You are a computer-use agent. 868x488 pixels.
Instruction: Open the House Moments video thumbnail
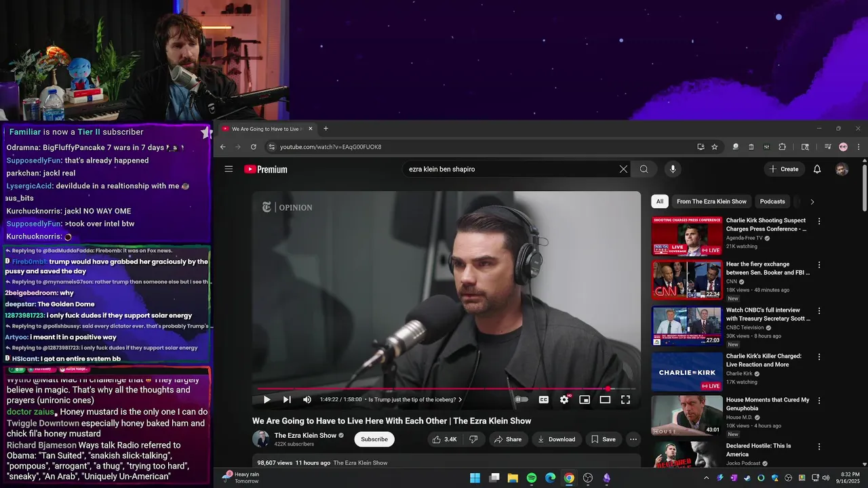pos(687,415)
